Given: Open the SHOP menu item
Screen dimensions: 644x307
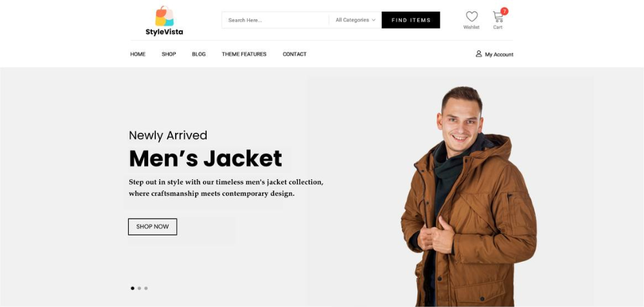Looking at the screenshot, I should (169, 54).
